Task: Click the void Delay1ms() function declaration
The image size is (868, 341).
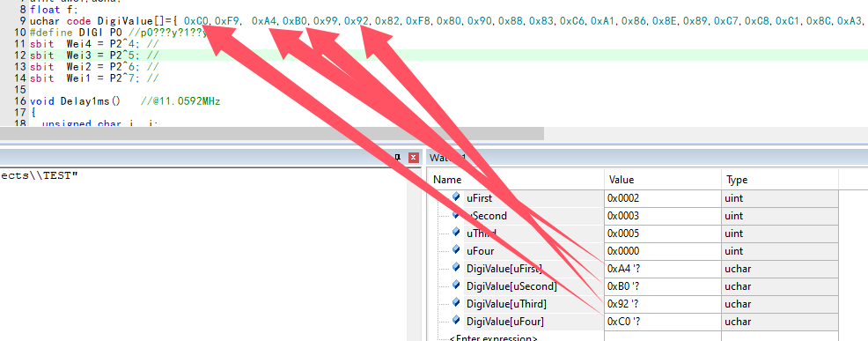Action: coord(75,101)
